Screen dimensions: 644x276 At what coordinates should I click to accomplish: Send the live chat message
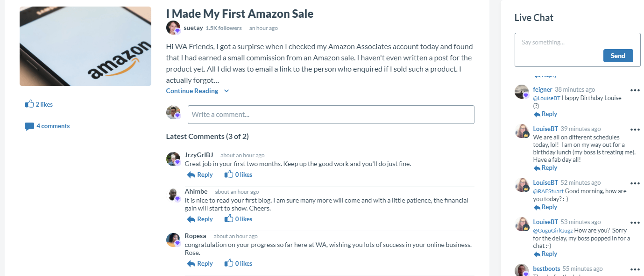[x=618, y=56]
